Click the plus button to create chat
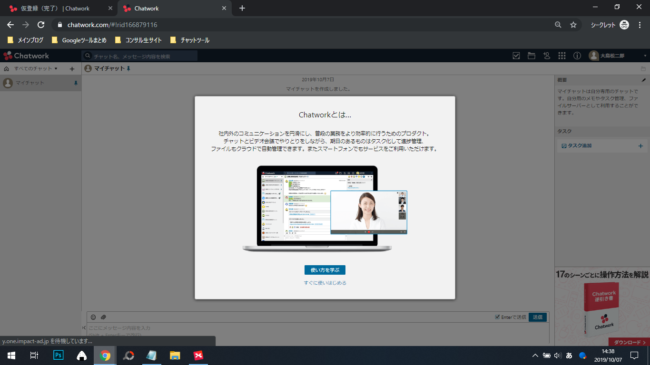 [x=72, y=69]
